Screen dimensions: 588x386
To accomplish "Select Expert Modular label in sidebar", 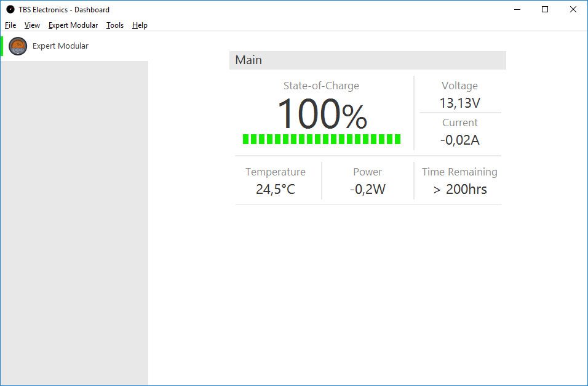I will [x=60, y=46].
